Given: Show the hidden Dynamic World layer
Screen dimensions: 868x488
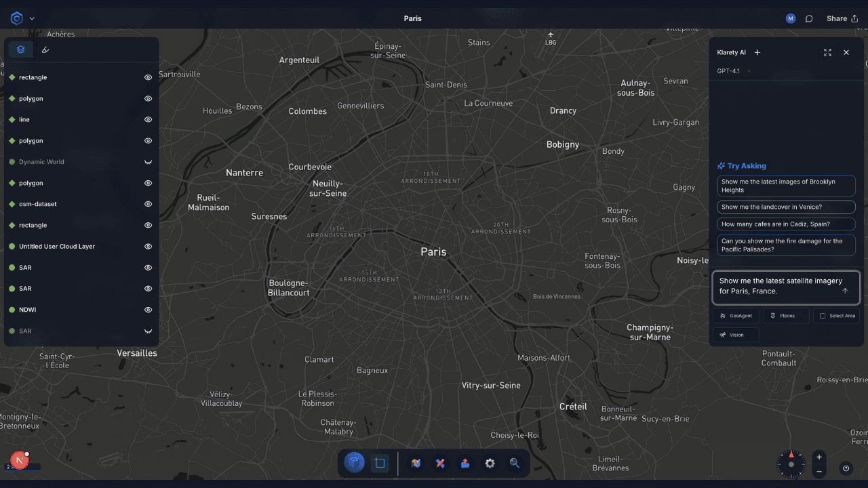Looking at the screenshot, I should (148, 162).
